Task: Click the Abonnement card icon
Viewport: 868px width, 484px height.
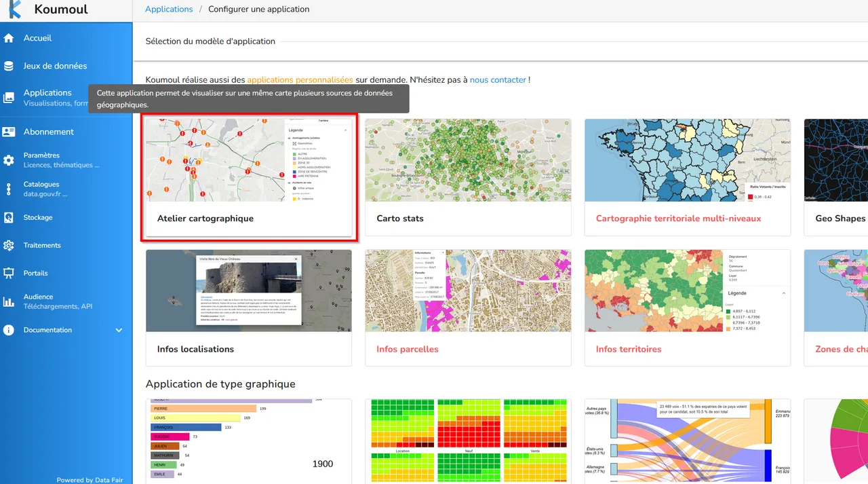Action: point(9,132)
